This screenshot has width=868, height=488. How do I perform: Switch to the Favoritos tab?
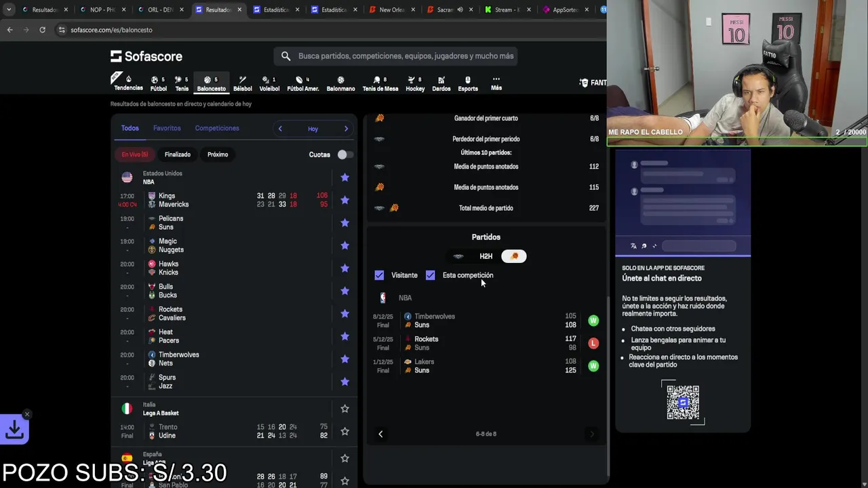[x=167, y=128]
